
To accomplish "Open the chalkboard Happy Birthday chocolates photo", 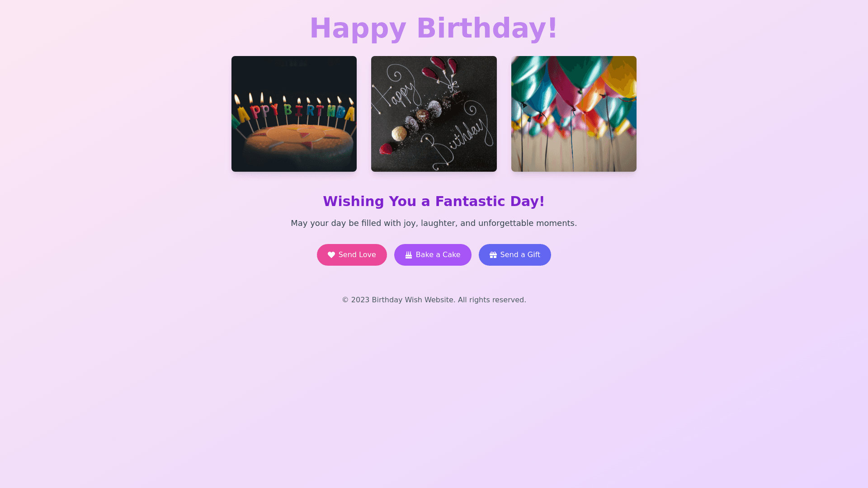I will (x=434, y=114).
